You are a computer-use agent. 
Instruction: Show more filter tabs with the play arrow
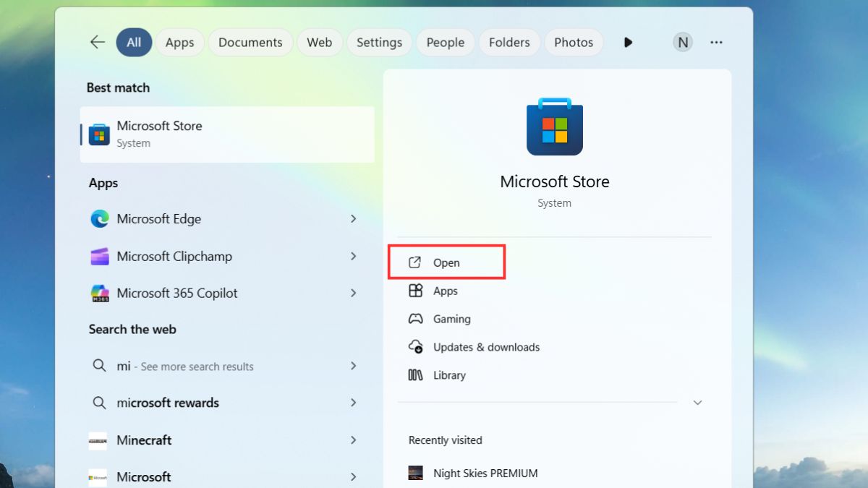(628, 43)
